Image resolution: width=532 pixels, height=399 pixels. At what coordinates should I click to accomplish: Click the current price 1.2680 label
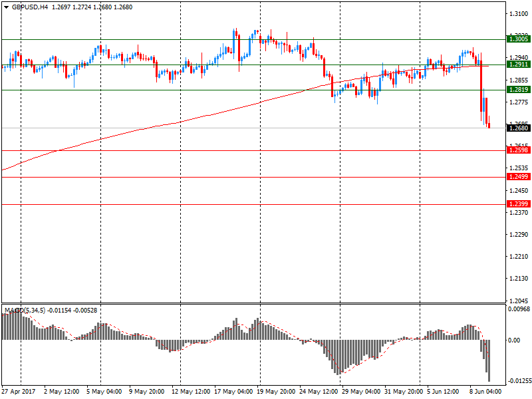(x=519, y=128)
